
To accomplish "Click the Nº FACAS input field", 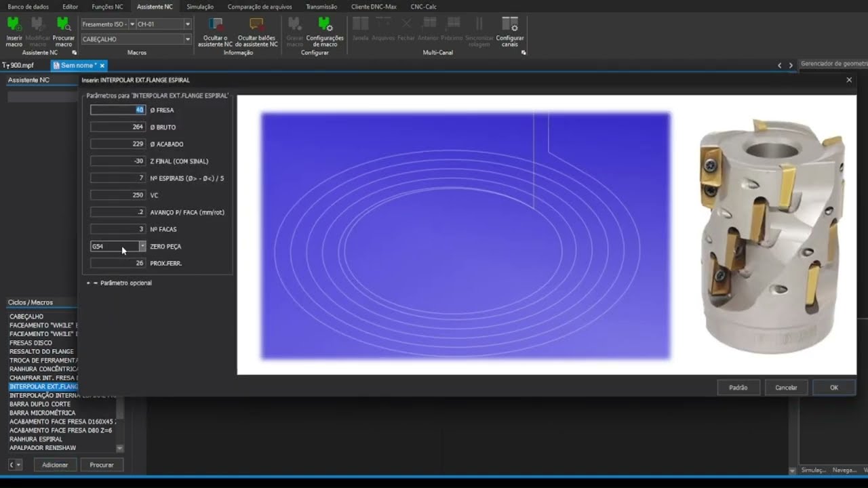I will (x=118, y=229).
